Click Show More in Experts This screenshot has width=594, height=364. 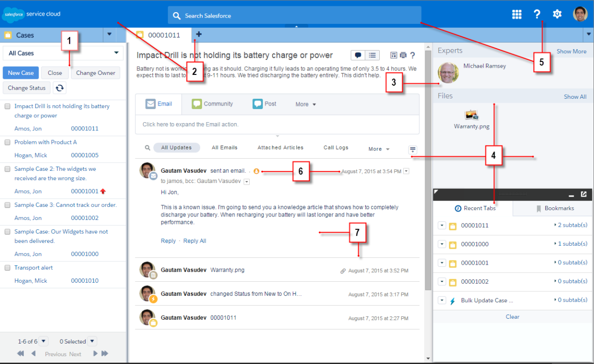[572, 51]
